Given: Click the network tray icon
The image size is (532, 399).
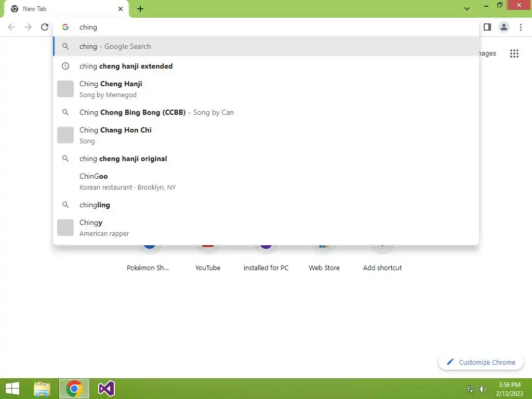Looking at the screenshot, I should 471,389.
